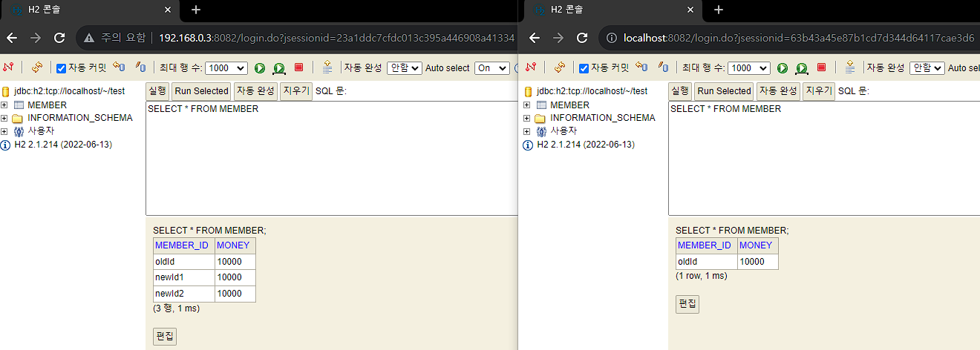
Task: Click SQL text area in right console
Action: [824, 158]
